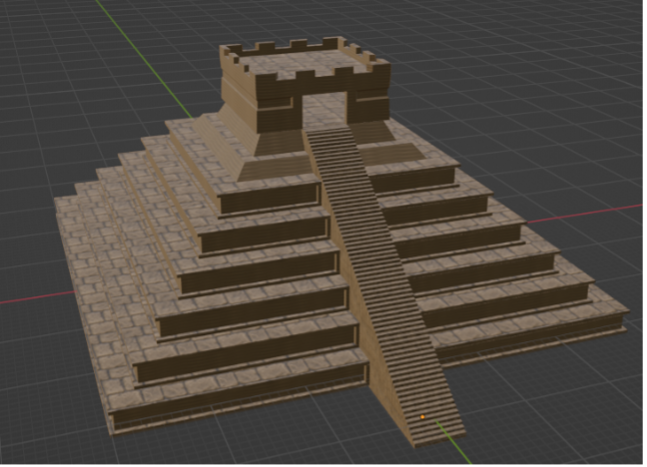The height and width of the screenshot is (467, 647).
Task: Click the red X axis line on the left
Action: point(30,298)
